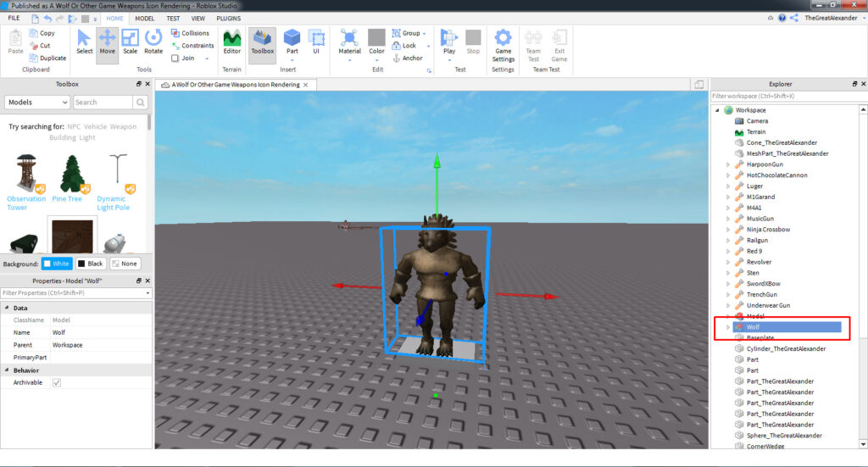Open the PLUGINS ribbon tab
Image resolution: width=868 pixels, height=467 pixels.
[228, 18]
